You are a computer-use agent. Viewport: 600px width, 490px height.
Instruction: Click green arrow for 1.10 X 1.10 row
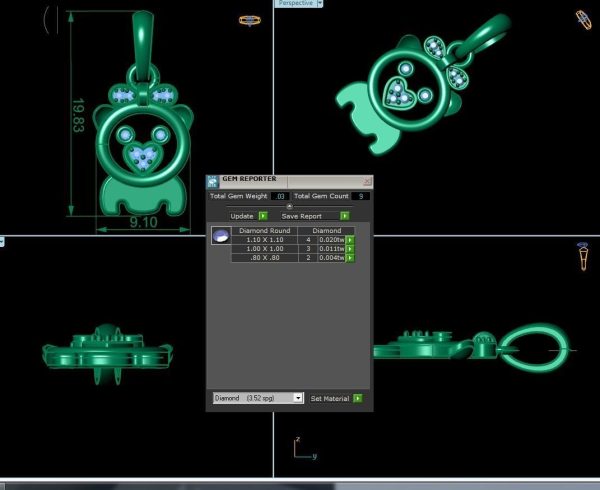click(x=350, y=240)
